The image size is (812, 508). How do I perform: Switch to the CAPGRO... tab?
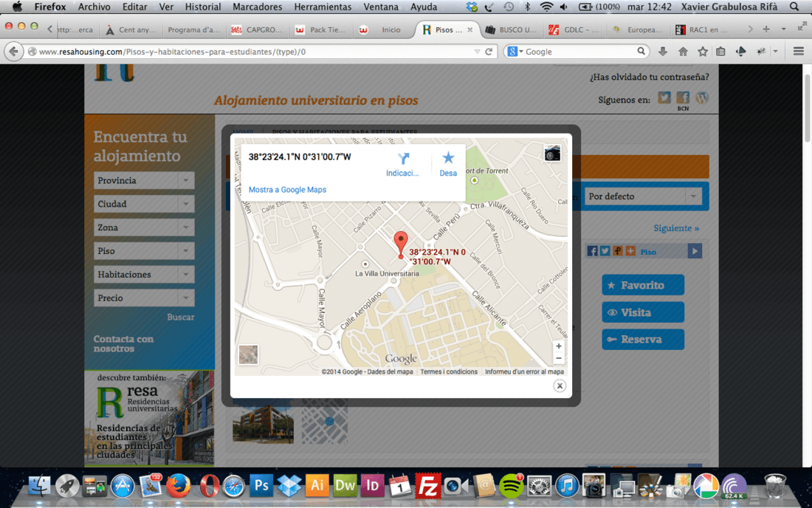click(x=258, y=30)
